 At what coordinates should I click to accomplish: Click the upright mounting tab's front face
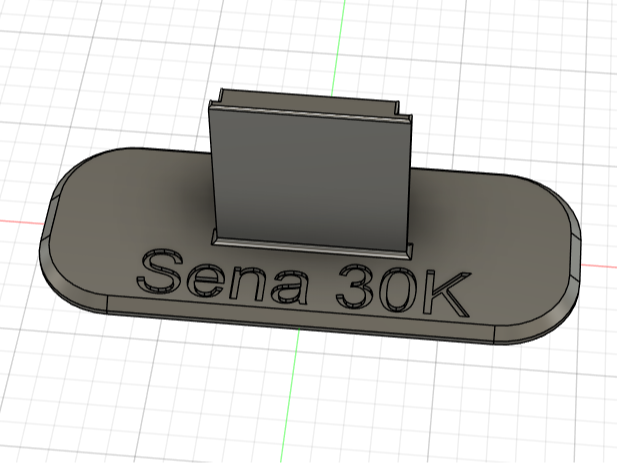[x=311, y=179]
